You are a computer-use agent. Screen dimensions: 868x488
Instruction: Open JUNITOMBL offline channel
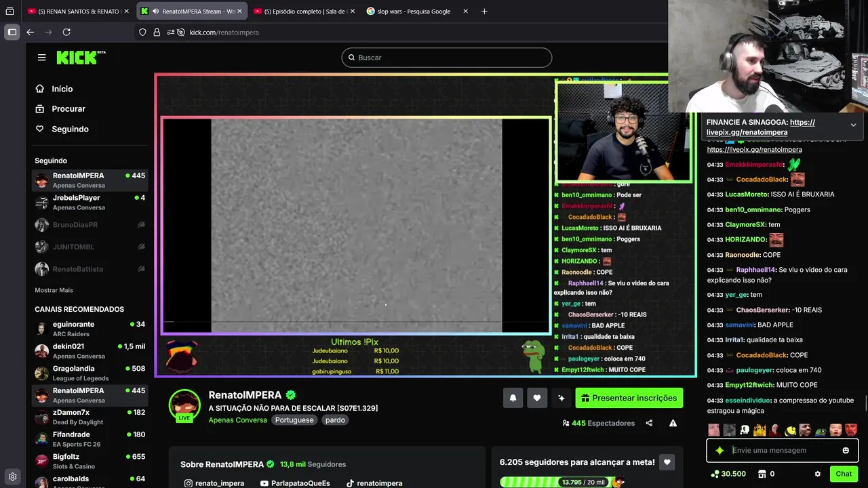coord(90,247)
